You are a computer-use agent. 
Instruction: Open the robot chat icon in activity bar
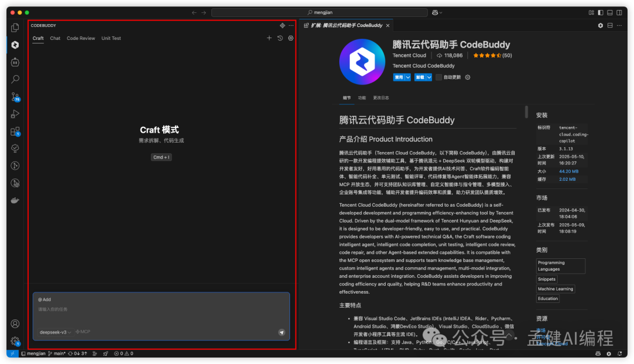point(15,62)
